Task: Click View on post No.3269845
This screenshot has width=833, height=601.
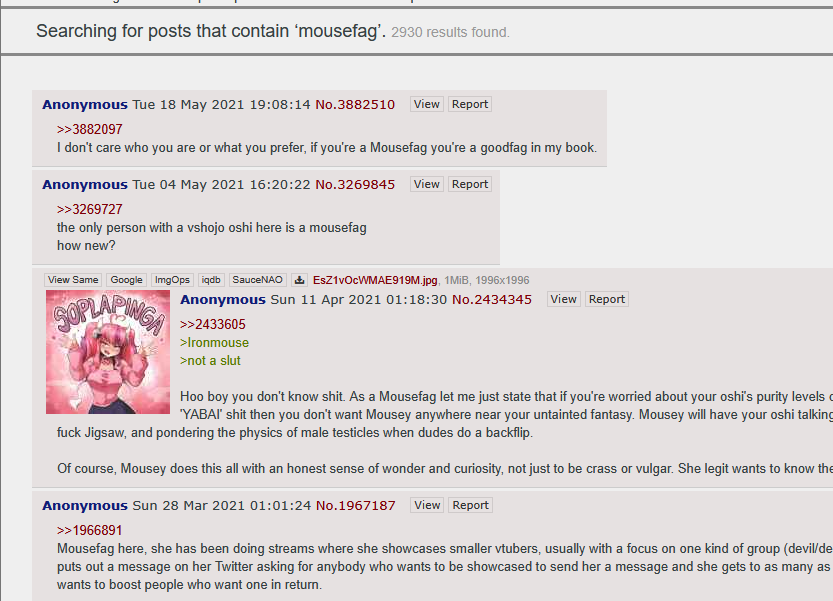Action: (427, 184)
